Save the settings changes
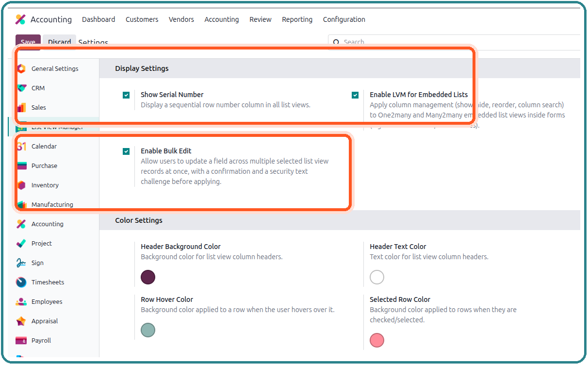Image resolution: width=588 pixels, height=365 pixels. 28,42
